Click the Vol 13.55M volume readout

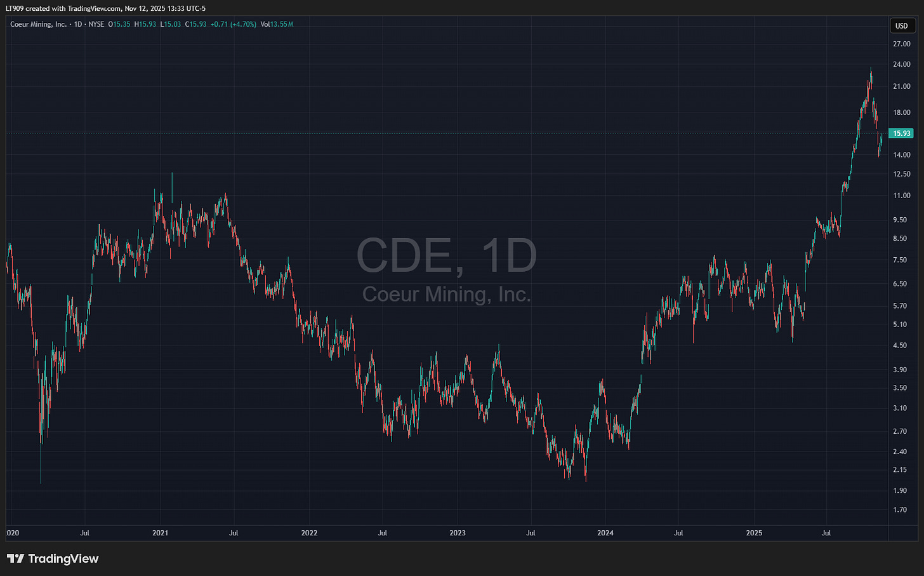(x=277, y=24)
